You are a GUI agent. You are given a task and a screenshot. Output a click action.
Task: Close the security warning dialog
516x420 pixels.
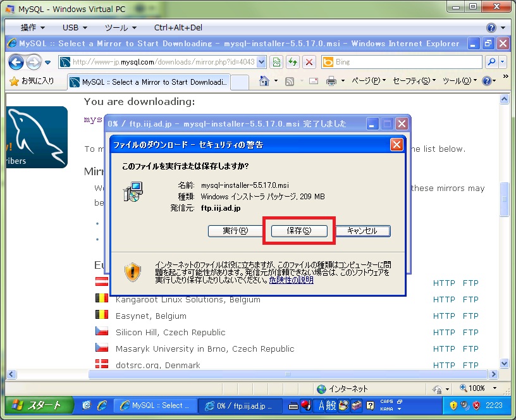point(396,145)
